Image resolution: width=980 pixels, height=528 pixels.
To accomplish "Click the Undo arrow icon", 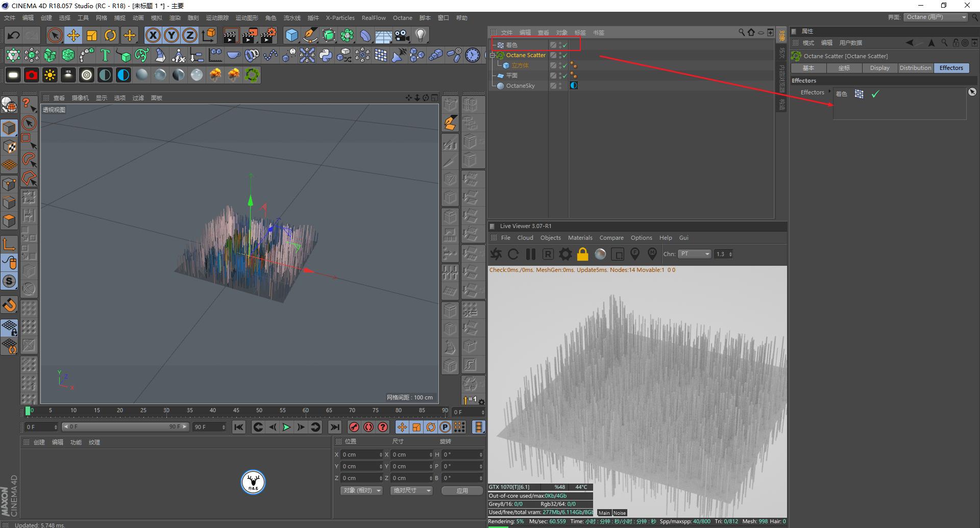I will point(14,35).
